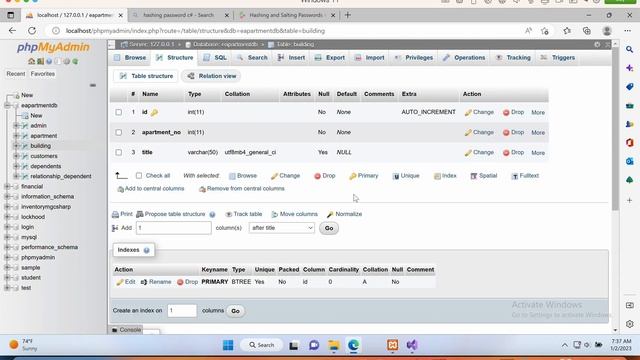
Task: Open the Favorites tab in sidebar
Action: (42, 74)
